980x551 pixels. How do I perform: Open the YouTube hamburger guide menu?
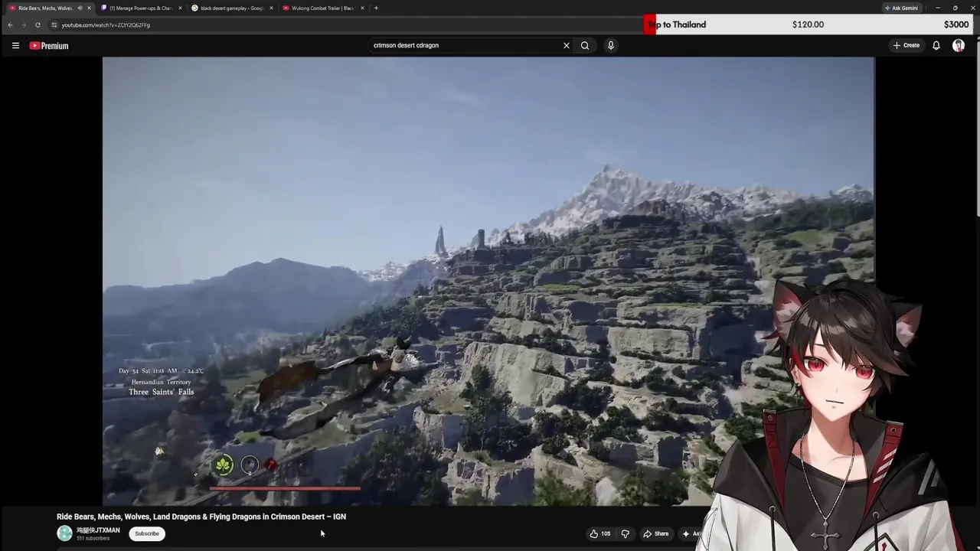(x=15, y=46)
